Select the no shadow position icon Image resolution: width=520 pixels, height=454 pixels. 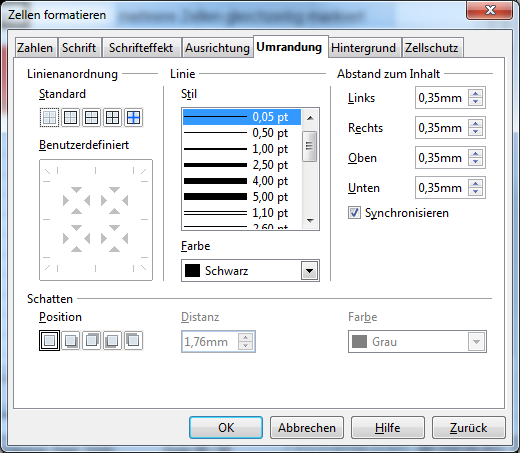(x=49, y=340)
